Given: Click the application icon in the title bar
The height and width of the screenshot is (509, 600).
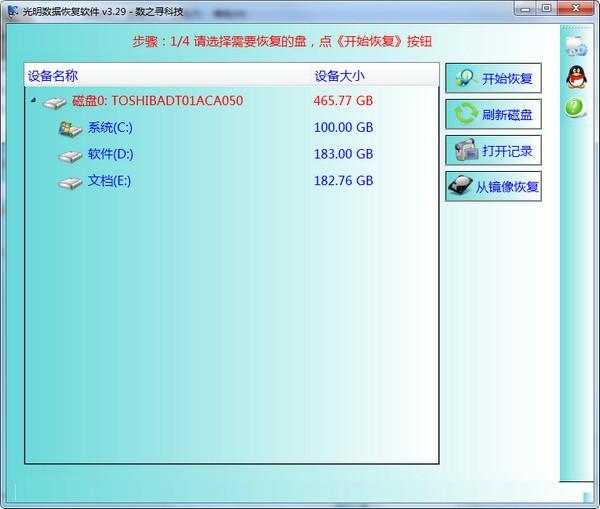Looking at the screenshot, I should click(x=13, y=11).
